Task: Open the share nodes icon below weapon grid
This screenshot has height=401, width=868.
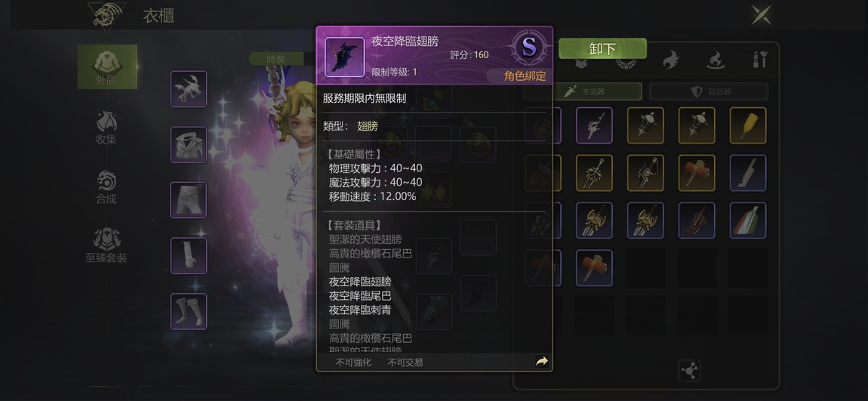Action: click(690, 371)
